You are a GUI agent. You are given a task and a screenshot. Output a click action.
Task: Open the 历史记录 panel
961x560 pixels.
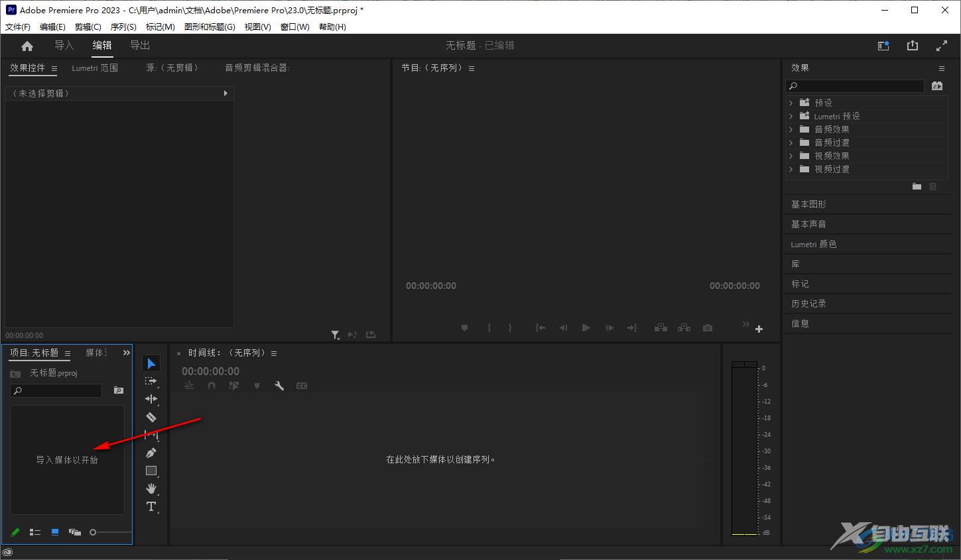[808, 304]
